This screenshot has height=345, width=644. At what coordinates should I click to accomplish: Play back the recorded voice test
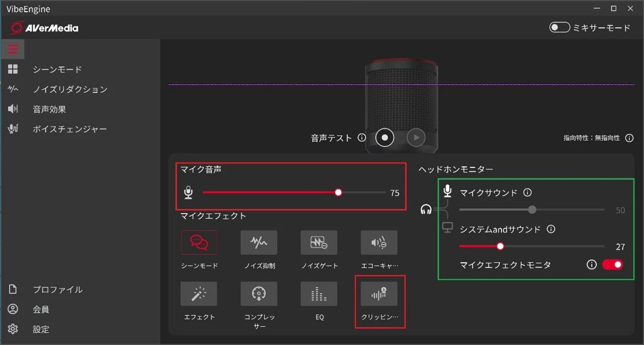[x=416, y=137]
